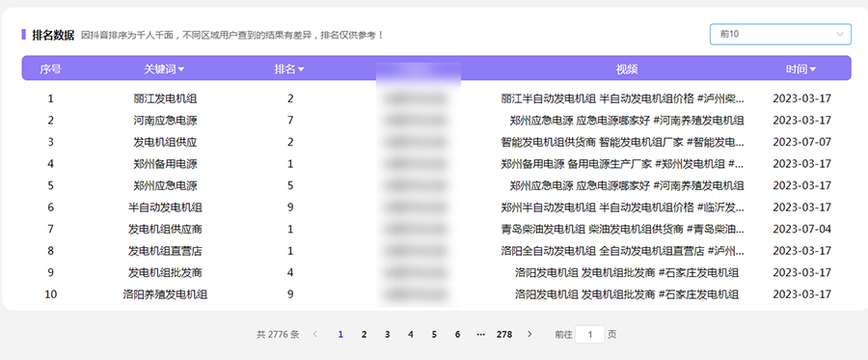The height and width of the screenshot is (360, 868).
Task: Open video 丽江半自动发电机组 半自动发电机组价格
Action: (623, 98)
